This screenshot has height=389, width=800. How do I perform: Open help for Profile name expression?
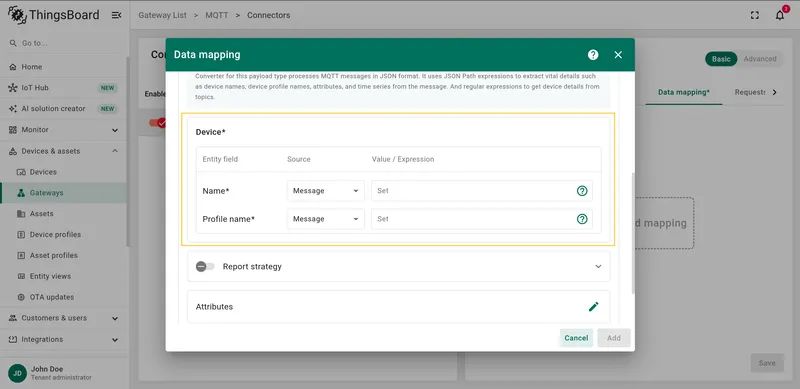tap(582, 219)
